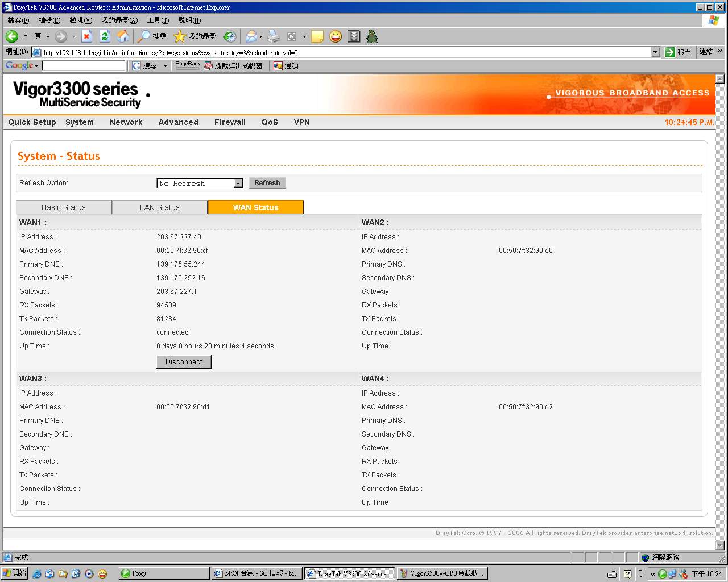Click the Primary DNS value 139.175.55.244
Image resolution: width=728 pixels, height=582 pixels.
181,264
